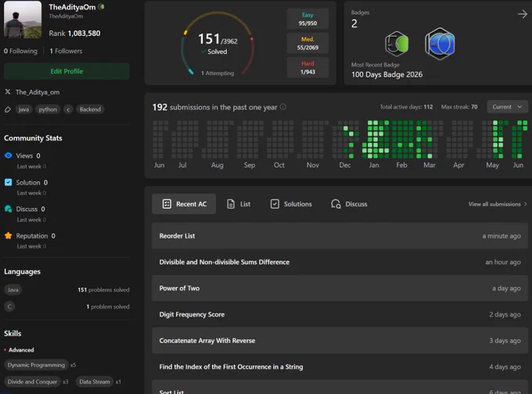Open the 0 Following link
532x394 pixels.
[x=20, y=51]
